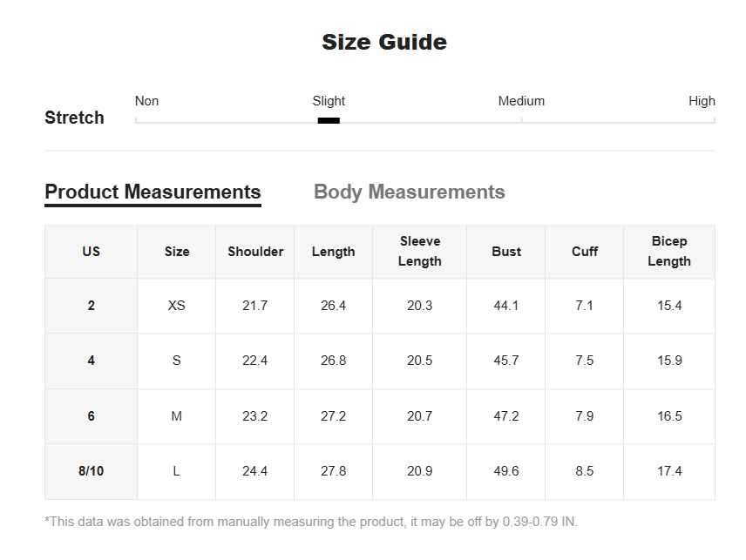Screen dimensions: 746x560
Task: Click the Bicep Length column header
Action: pyautogui.click(x=669, y=252)
